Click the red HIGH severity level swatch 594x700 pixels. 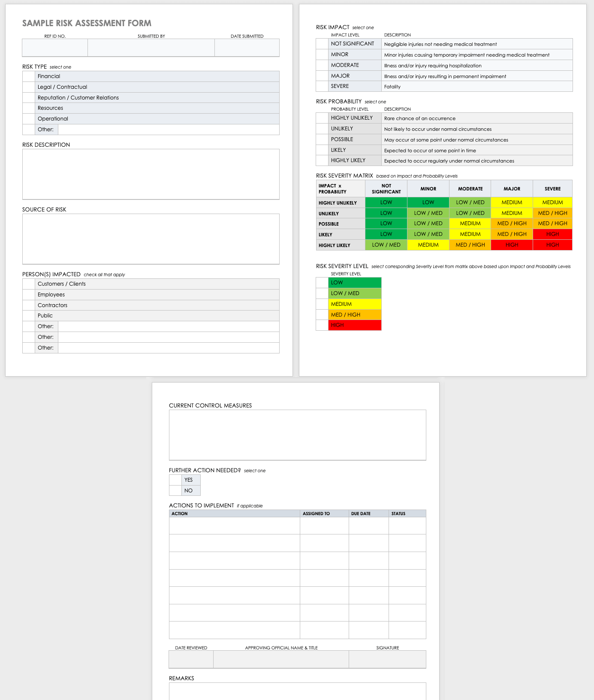[355, 325]
